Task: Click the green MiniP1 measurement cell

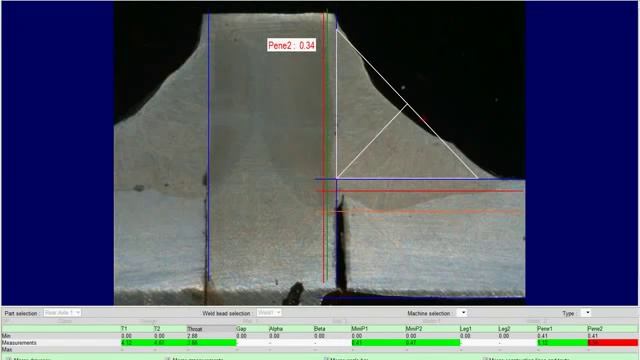Action: tap(378, 343)
